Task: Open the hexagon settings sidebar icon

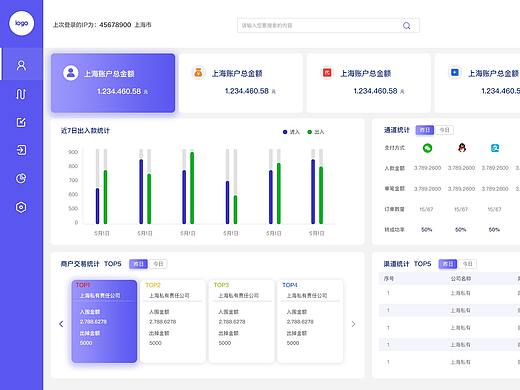Action: pos(21,207)
